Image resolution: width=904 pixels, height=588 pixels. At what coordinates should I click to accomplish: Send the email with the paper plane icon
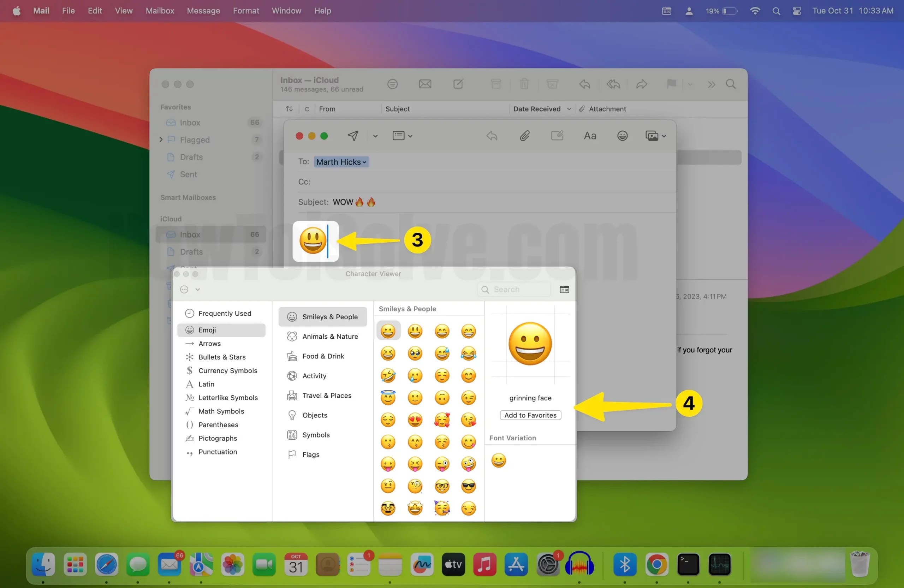click(x=353, y=136)
